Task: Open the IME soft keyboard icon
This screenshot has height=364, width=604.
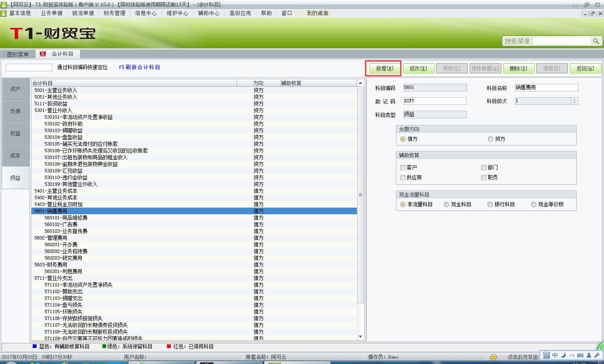Action: [x=580, y=355]
